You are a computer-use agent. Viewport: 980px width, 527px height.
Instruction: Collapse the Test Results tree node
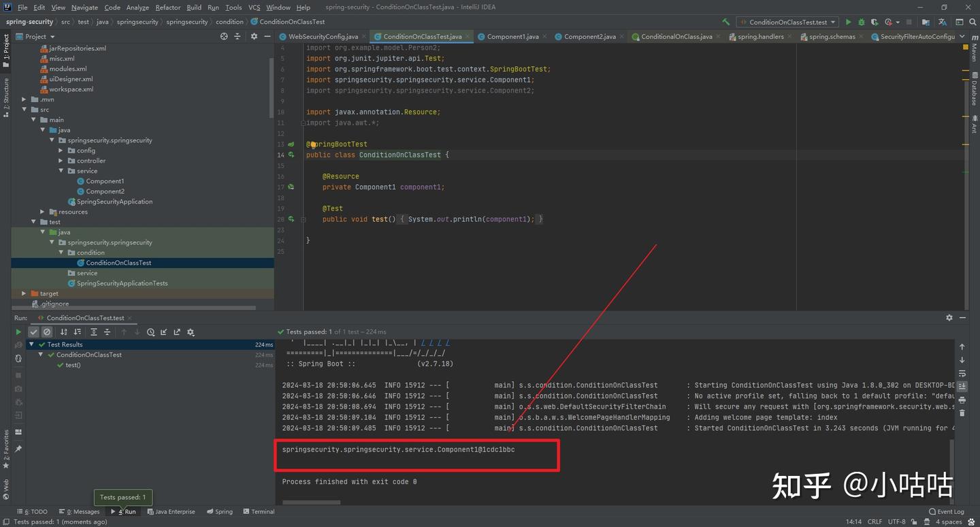coord(32,345)
